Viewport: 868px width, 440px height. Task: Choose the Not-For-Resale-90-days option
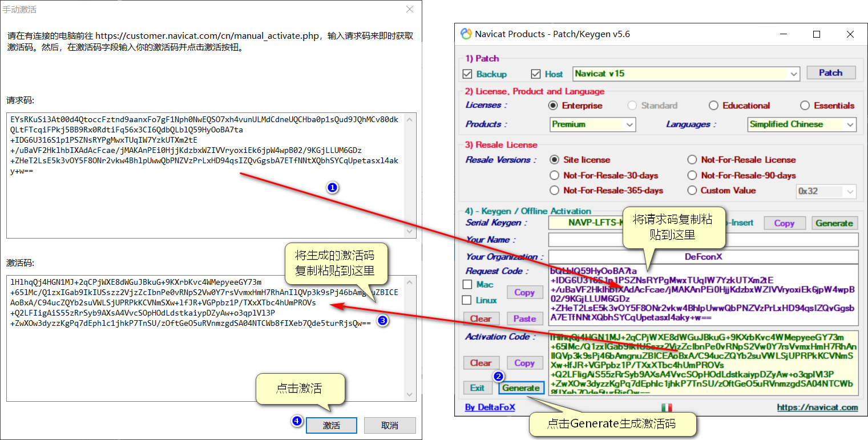pyautogui.click(x=692, y=175)
